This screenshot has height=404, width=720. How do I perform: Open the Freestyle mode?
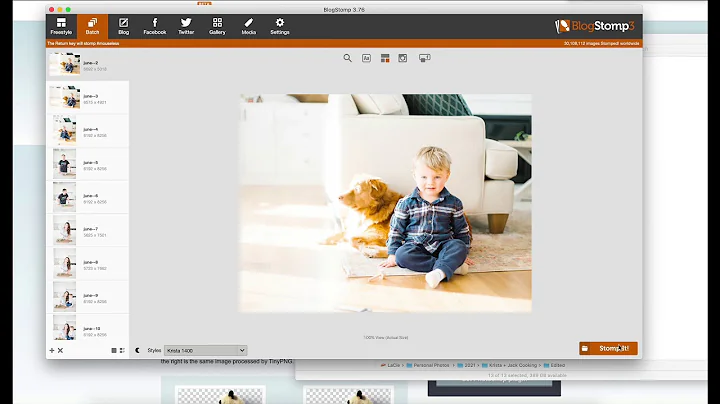[x=61, y=26]
